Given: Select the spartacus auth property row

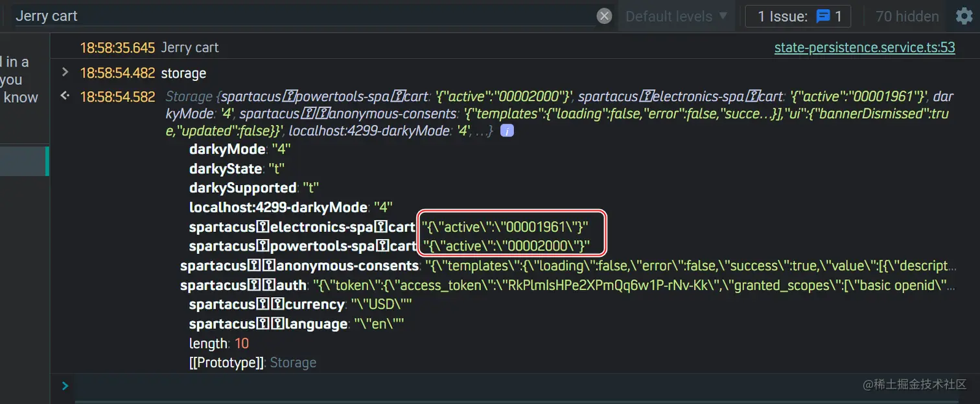Looking at the screenshot, I should click(x=568, y=285).
